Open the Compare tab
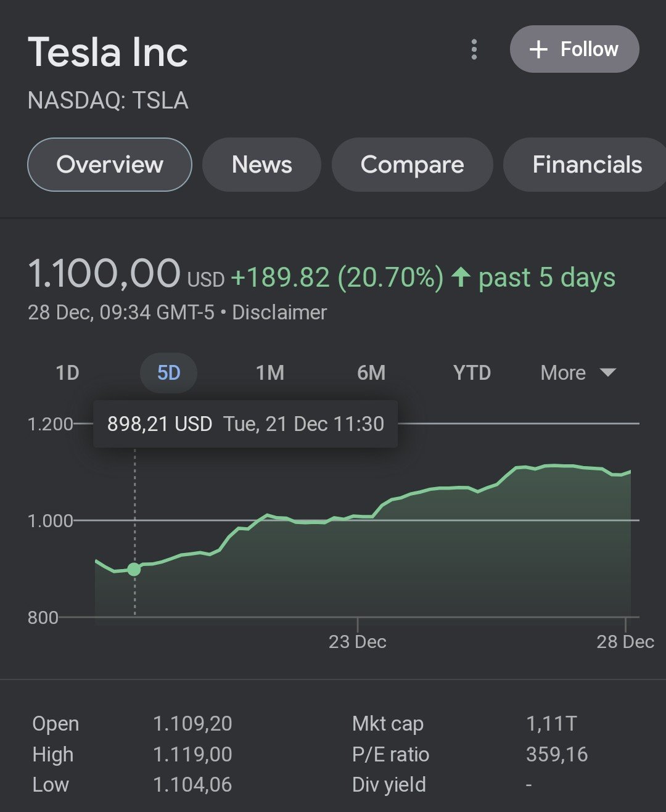Viewport: 666px width, 812px height. click(412, 165)
